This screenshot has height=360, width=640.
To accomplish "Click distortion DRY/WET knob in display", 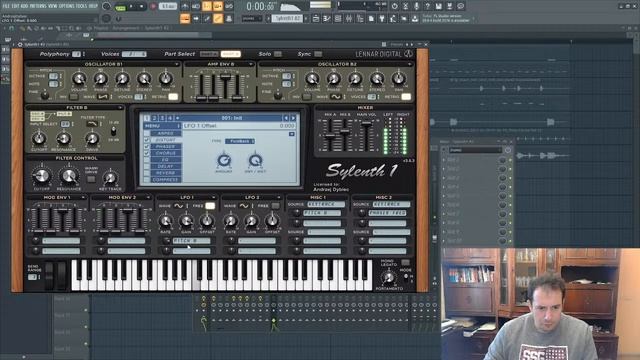I will [x=256, y=160].
